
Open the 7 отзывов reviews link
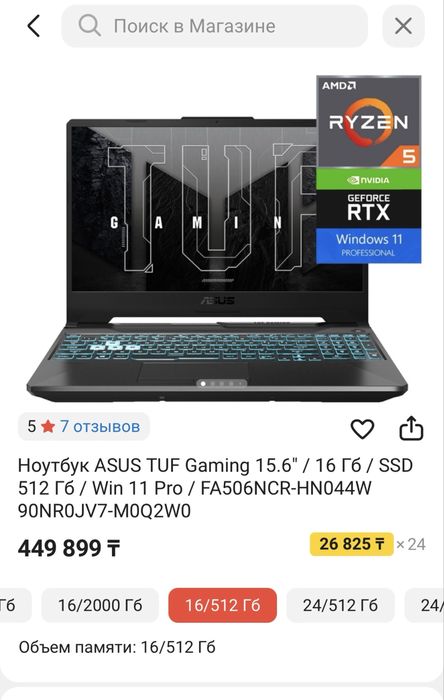[x=100, y=426]
